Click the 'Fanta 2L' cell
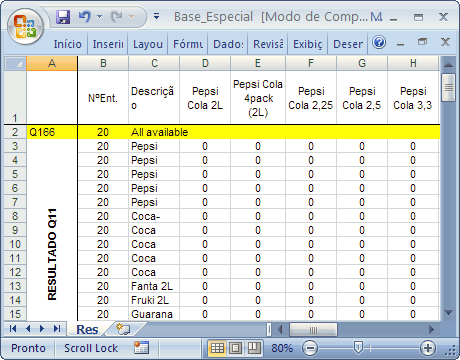Screen dimensions: 460x360 tap(154, 286)
